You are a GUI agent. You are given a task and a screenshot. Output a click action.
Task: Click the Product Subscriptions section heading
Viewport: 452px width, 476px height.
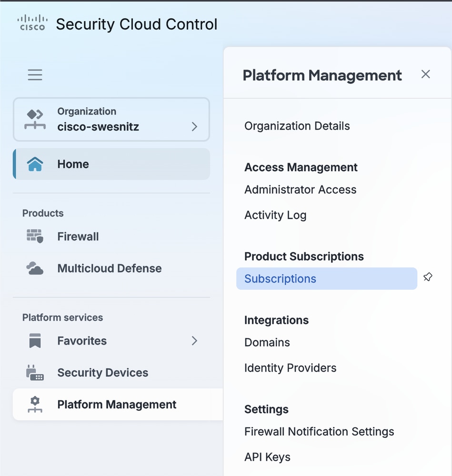click(x=304, y=256)
